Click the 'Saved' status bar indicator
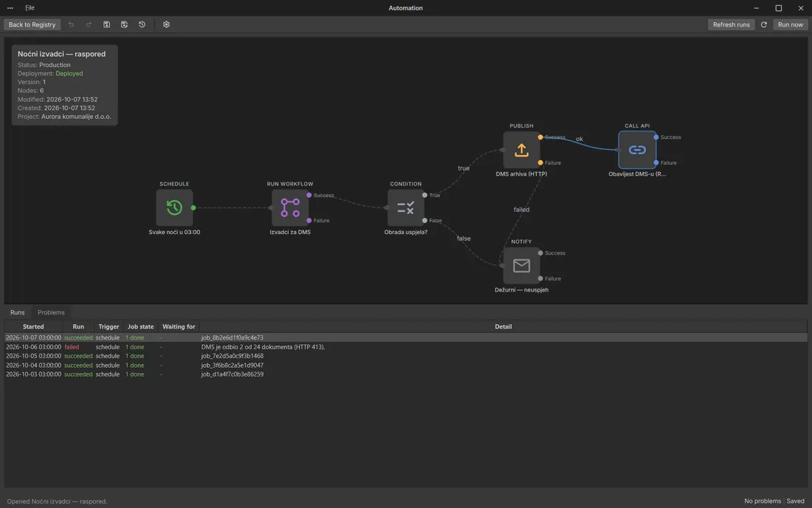Screen dimensions: 812x508 pyautogui.click(x=796, y=501)
